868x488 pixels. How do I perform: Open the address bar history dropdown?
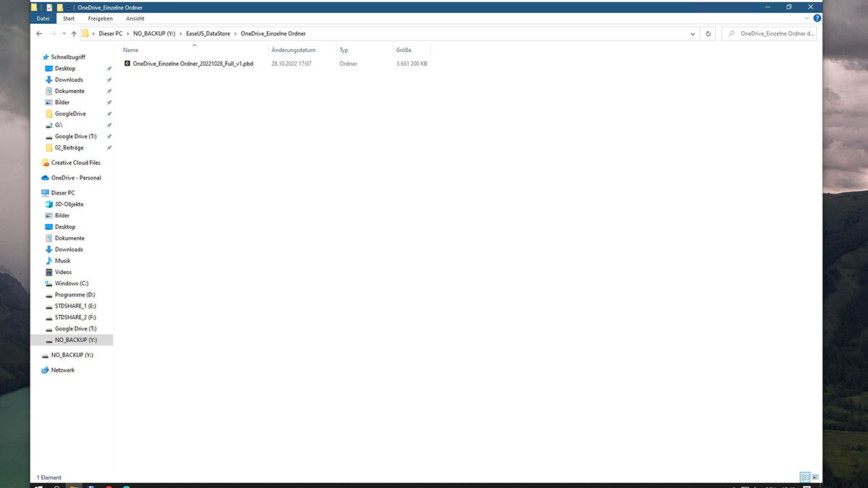pyautogui.click(x=693, y=33)
